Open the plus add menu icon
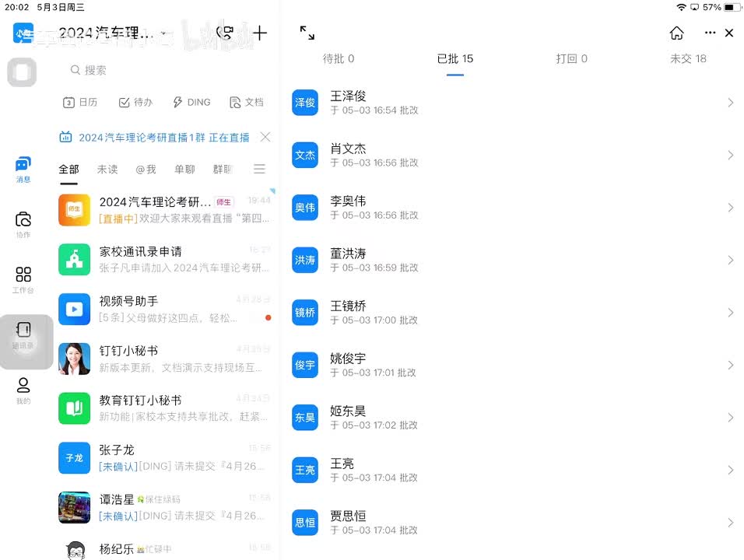Image resolution: width=744 pixels, height=560 pixels. [260, 33]
